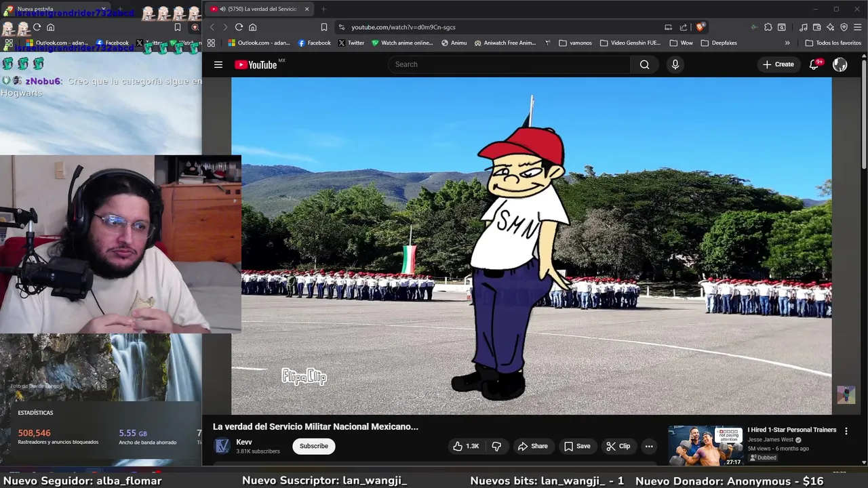Save the video to a playlist
Viewport: 868px width, 488px height.
coord(577,446)
